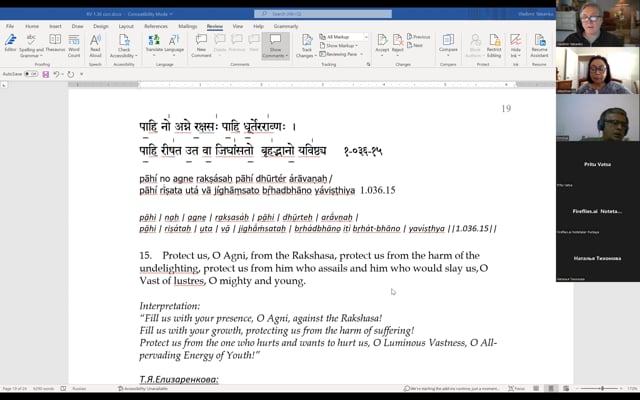Start Read Aloud

(95, 45)
